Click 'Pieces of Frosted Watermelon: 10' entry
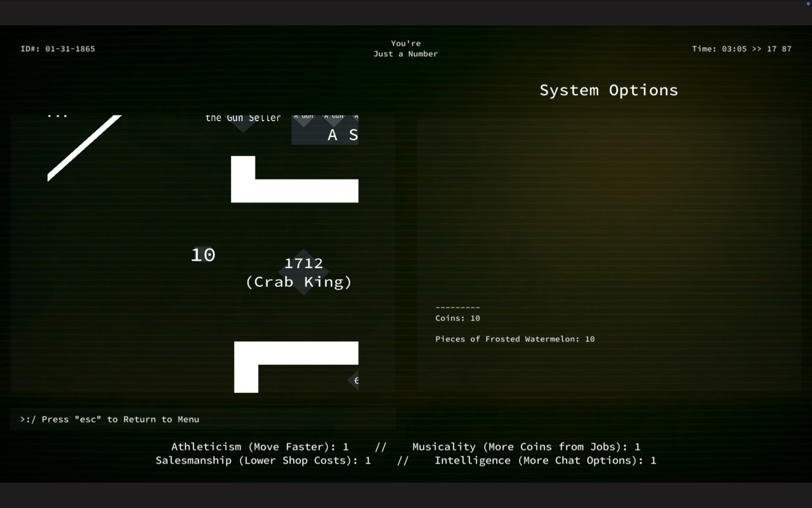The height and width of the screenshot is (508, 812). point(515,339)
